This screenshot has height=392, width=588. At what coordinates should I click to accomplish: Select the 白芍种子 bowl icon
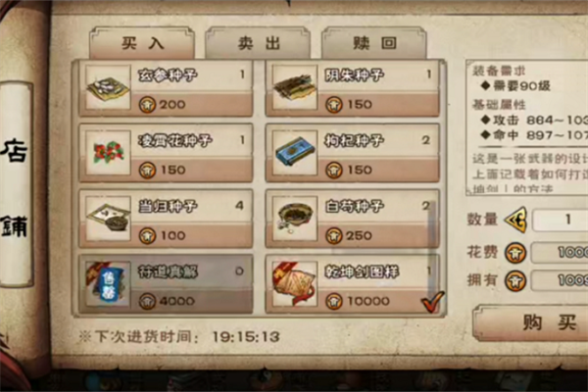pyautogui.click(x=295, y=219)
